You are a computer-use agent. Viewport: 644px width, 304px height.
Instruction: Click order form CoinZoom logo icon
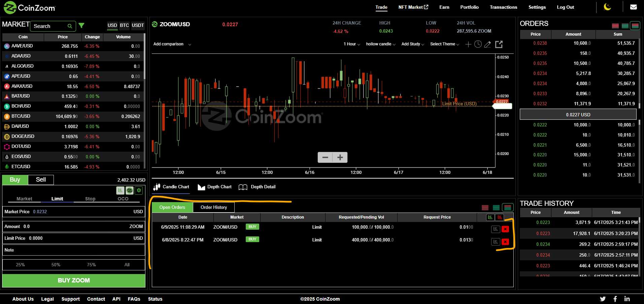click(130, 190)
